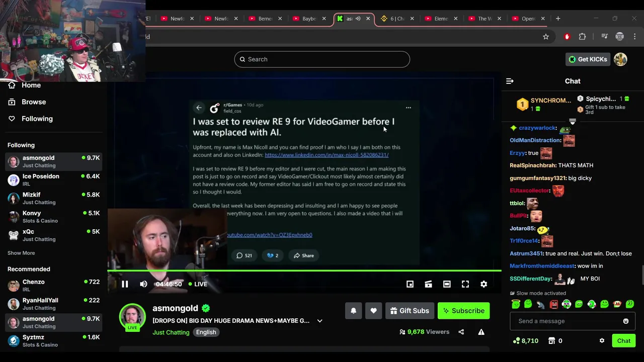Click the Get KICKs button
Screen dimensions: 644x362
pos(588,59)
